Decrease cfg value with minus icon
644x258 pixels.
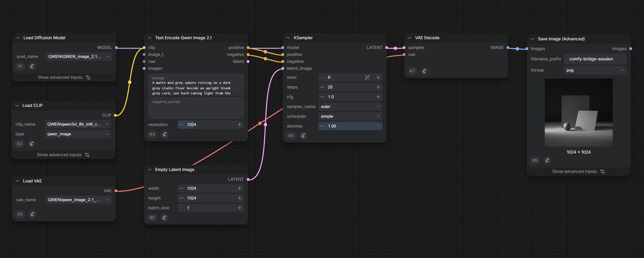[322, 97]
